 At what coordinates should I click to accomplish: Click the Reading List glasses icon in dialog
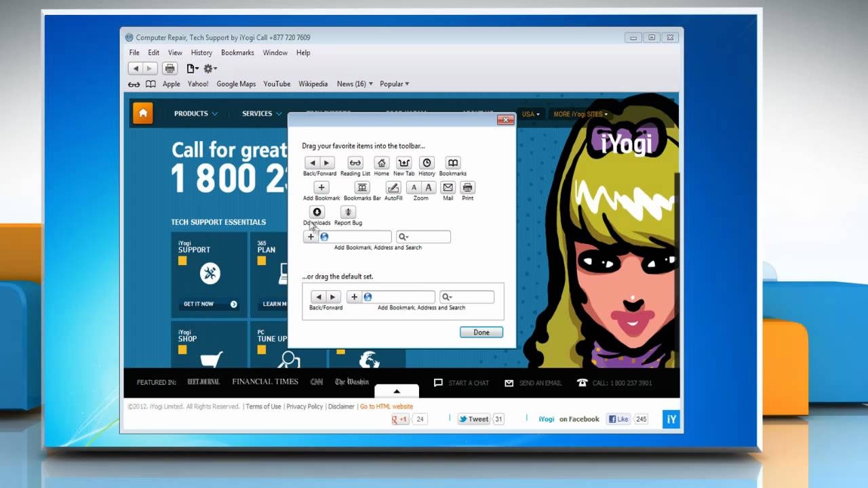tap(355, 163)
